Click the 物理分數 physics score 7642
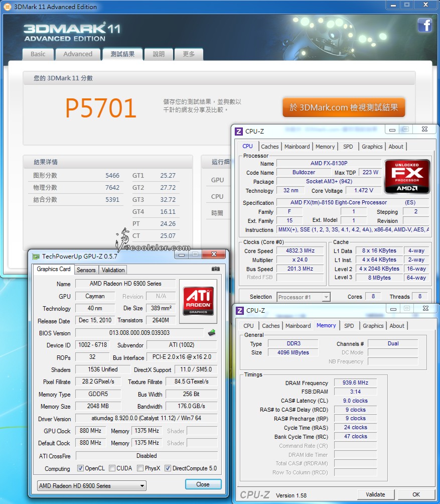 coord(112,187)
